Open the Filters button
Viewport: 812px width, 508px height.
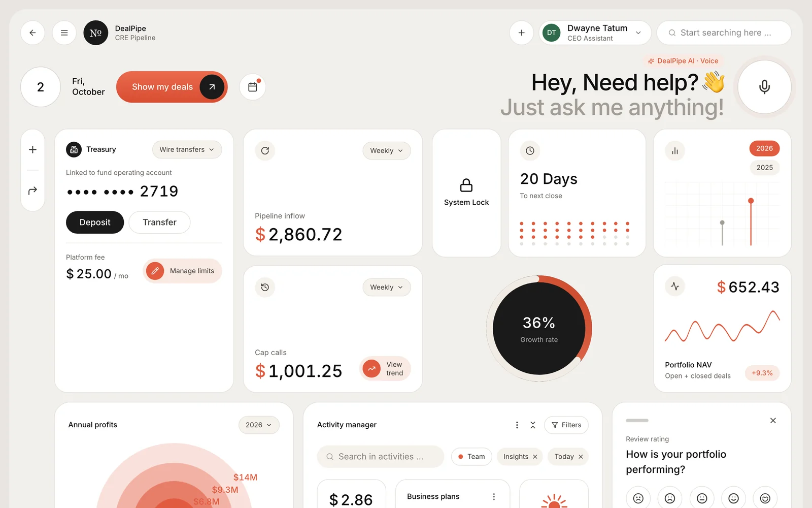pyautogui.click(x=566, y=425)
